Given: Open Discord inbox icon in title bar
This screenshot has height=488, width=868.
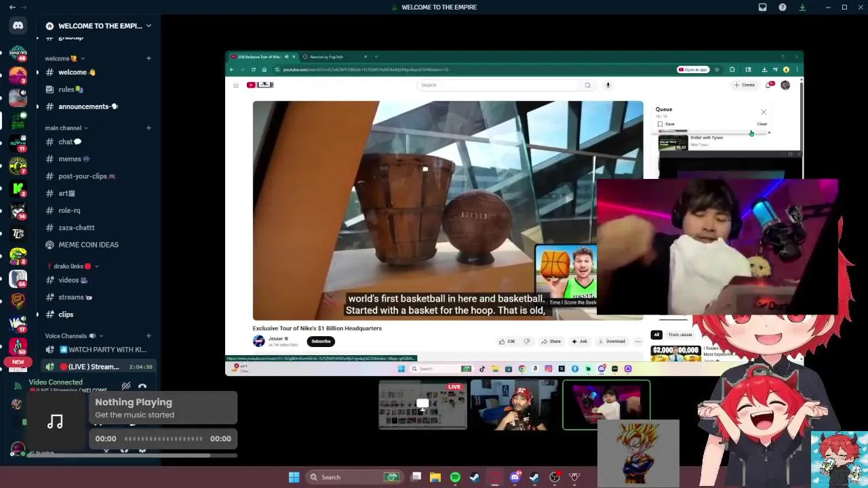Looking at the screenshot, I should point(762,7).
